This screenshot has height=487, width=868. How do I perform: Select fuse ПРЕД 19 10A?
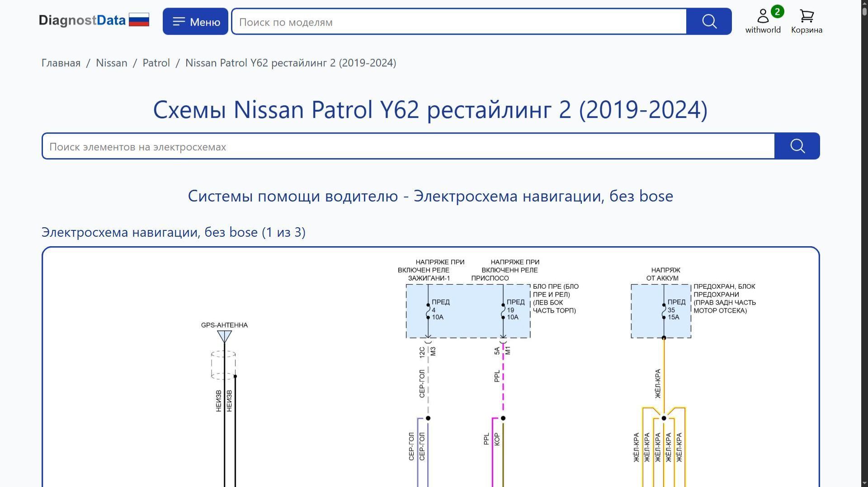[512, 310]
